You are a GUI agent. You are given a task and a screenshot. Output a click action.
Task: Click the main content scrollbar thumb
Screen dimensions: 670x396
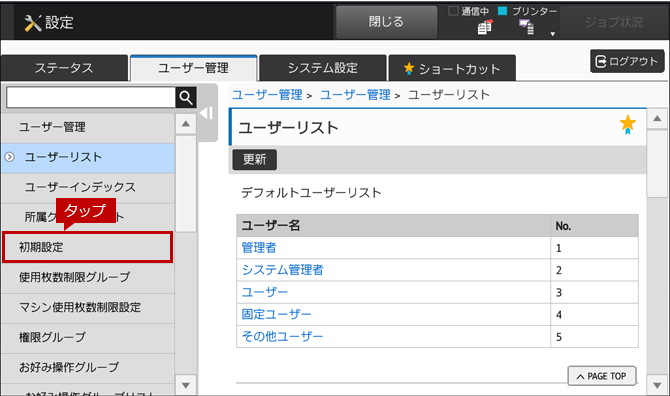(657, 164)
